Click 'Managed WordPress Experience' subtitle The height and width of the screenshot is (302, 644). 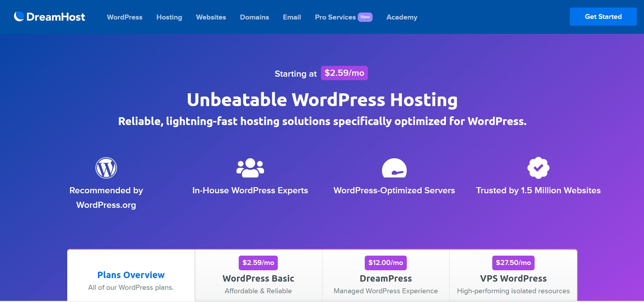point(386,291)
